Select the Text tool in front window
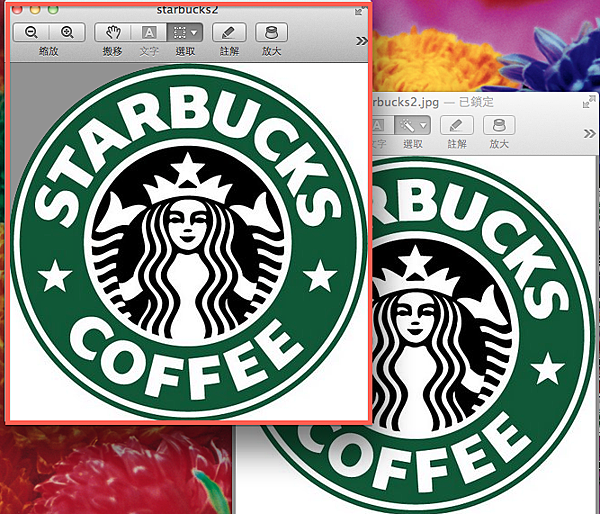The image size is (600, 514). click(149, 33)
